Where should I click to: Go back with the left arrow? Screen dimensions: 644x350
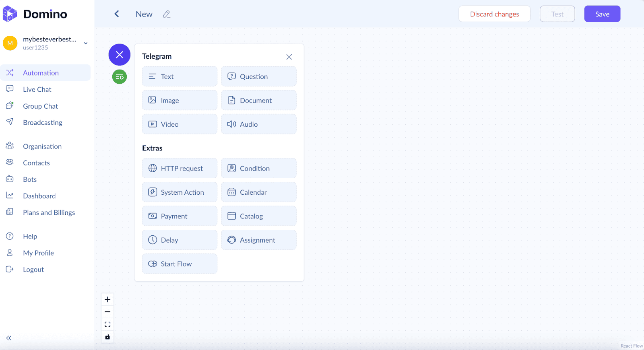pos(117,14)
